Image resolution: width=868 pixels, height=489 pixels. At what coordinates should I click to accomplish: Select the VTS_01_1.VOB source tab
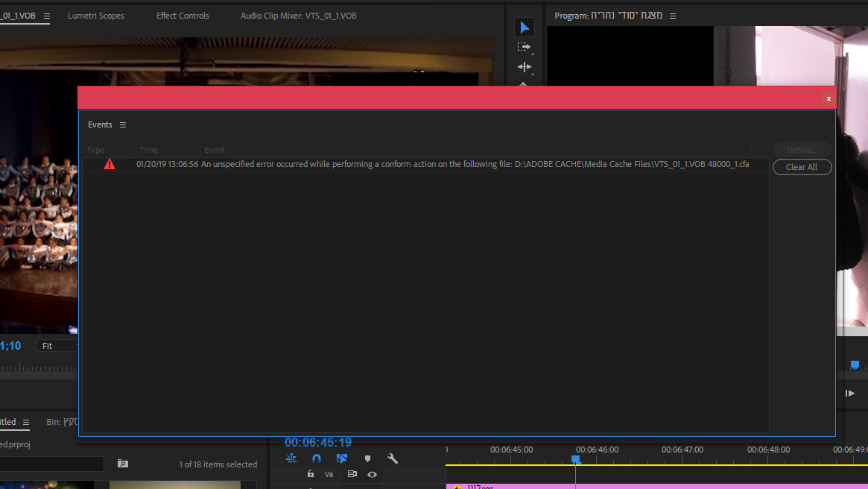click(x=18, y=16)
